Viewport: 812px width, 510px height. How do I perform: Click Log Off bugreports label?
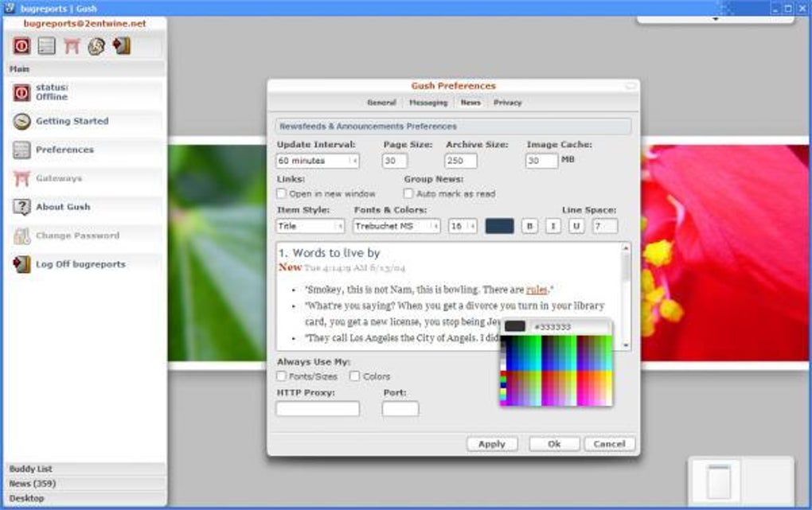tap(80, 264)
